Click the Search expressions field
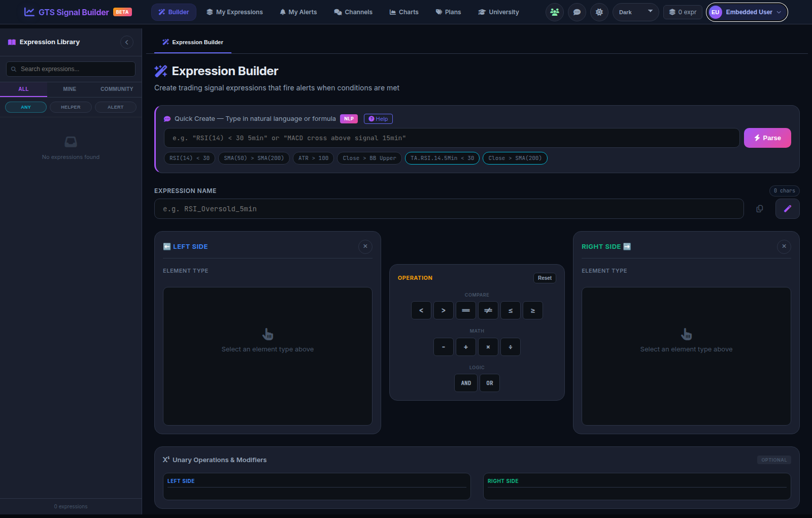This screenshot has height=518, width=812. pos(71,69)
